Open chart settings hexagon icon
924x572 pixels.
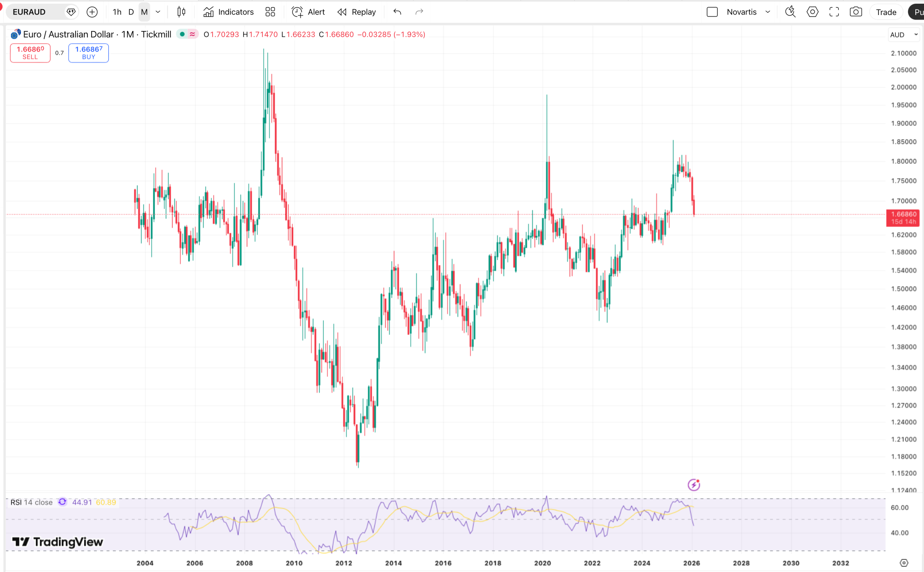tap(812, 12)
